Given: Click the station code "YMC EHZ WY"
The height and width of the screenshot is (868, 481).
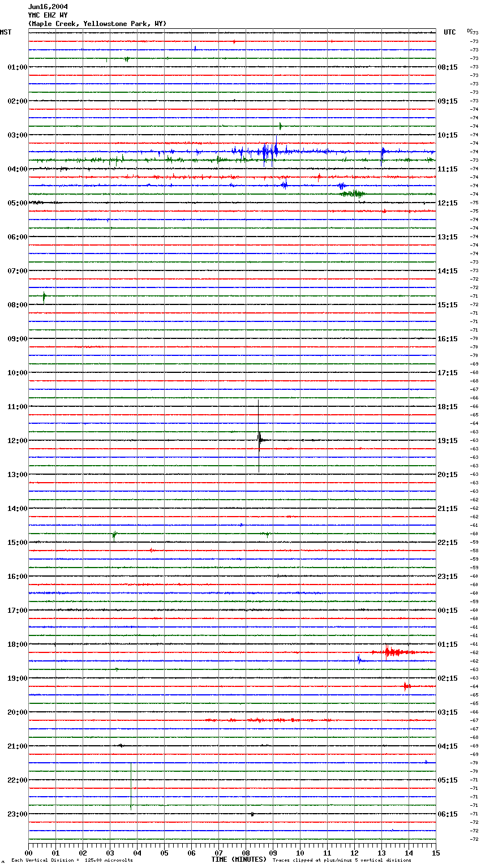Looking at the screenshot, I should [x=48, y=15].
